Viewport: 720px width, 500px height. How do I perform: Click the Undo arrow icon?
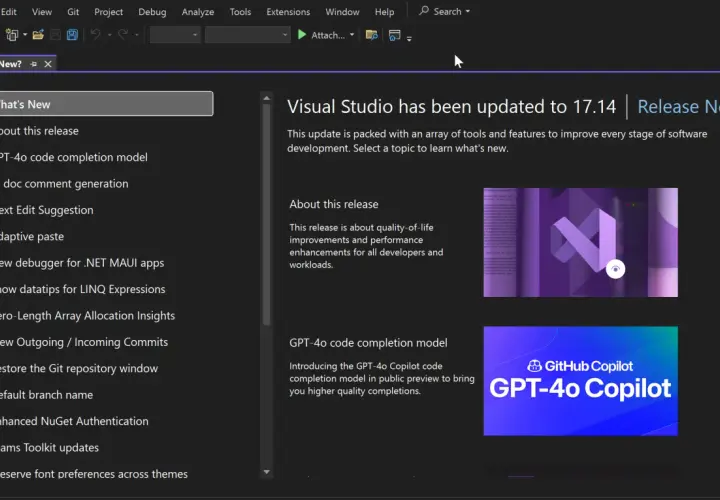coord(96,34)
